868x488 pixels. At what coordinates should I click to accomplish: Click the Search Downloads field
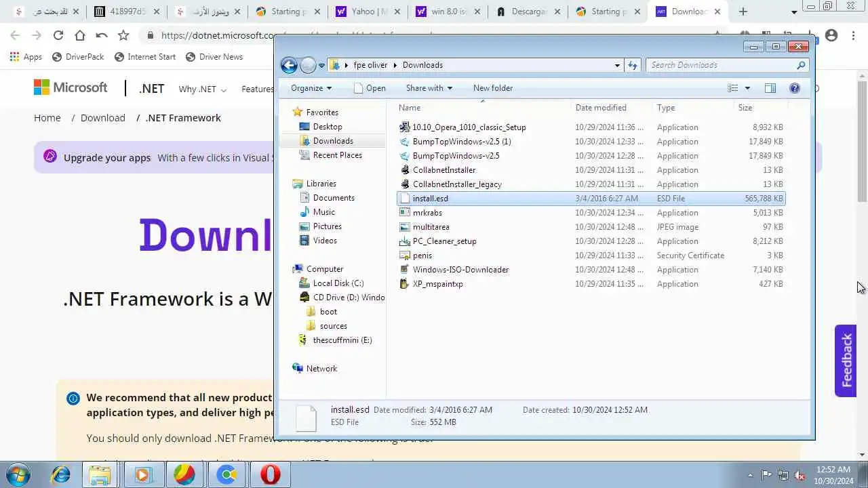(720, 65)
